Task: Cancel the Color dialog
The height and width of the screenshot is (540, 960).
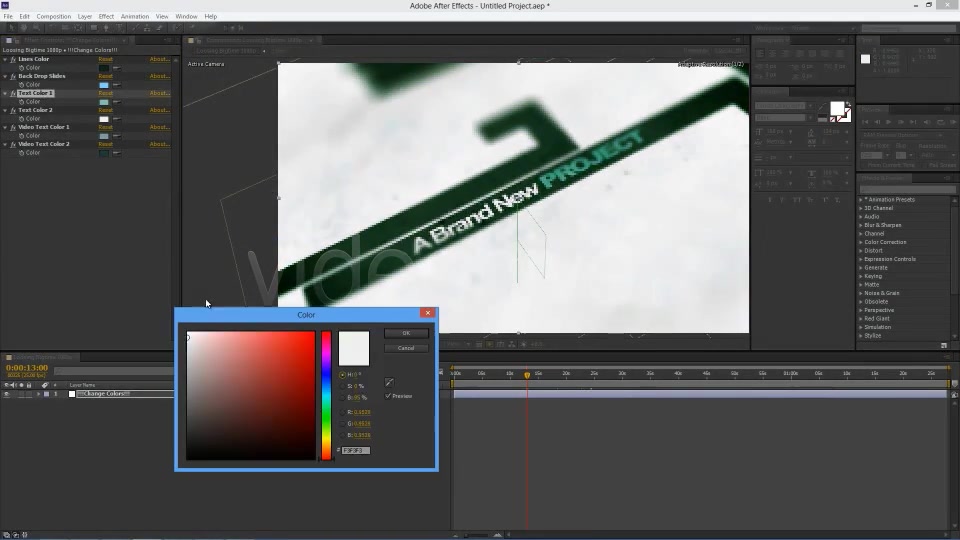Action: click(x=407, y=348)
